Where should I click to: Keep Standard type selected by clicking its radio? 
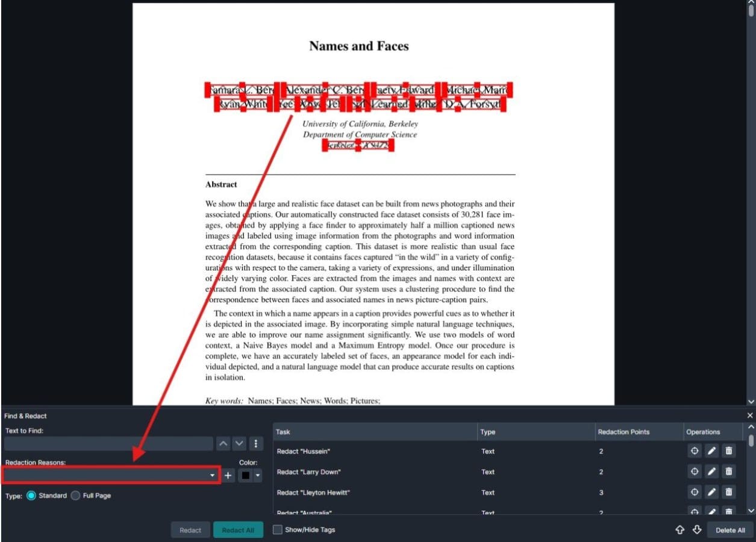(x=31, y=496)
